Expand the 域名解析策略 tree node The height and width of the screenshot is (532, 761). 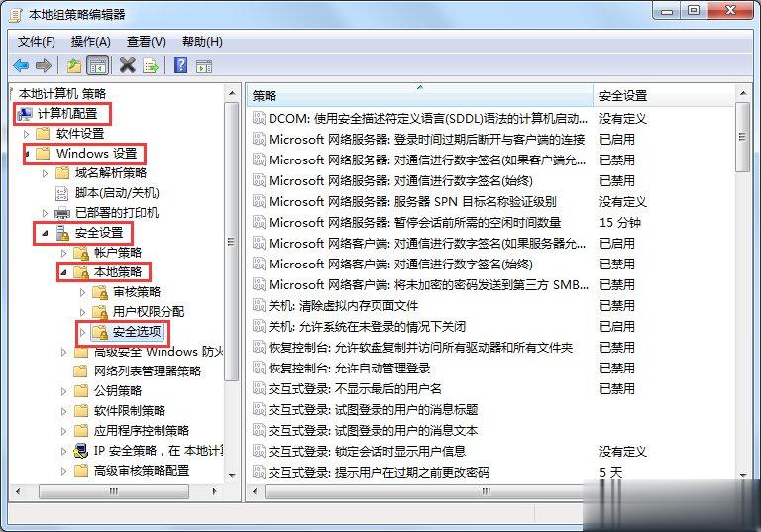pos(46,173)
